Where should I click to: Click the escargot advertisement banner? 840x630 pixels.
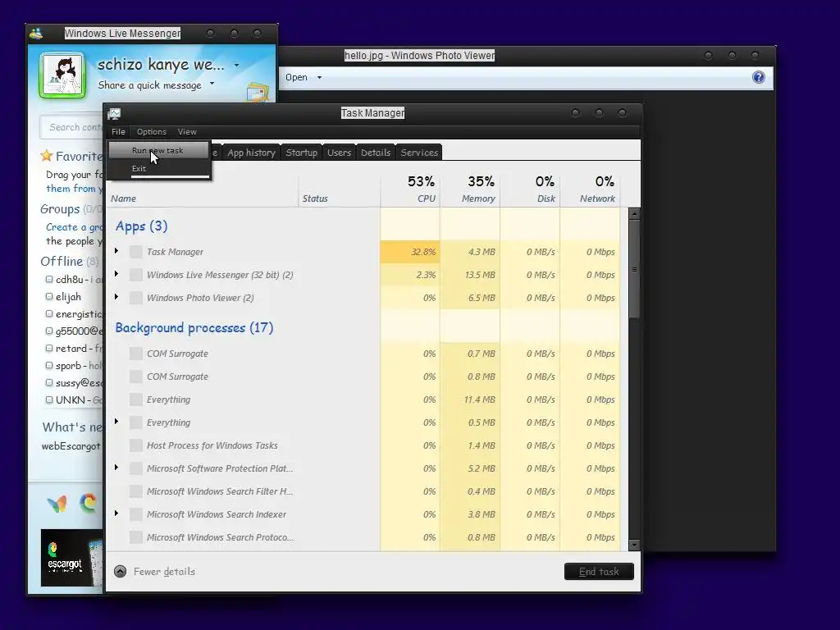(x=72, y=558)
